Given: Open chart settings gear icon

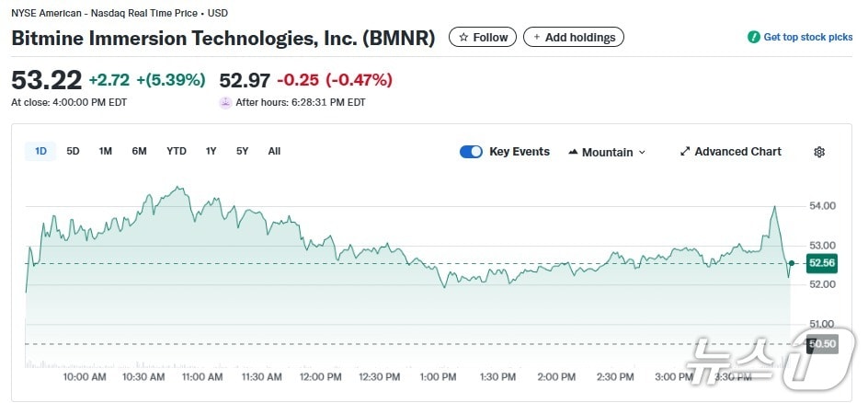Looking at the screenshot, I should [x=819, y=152].
